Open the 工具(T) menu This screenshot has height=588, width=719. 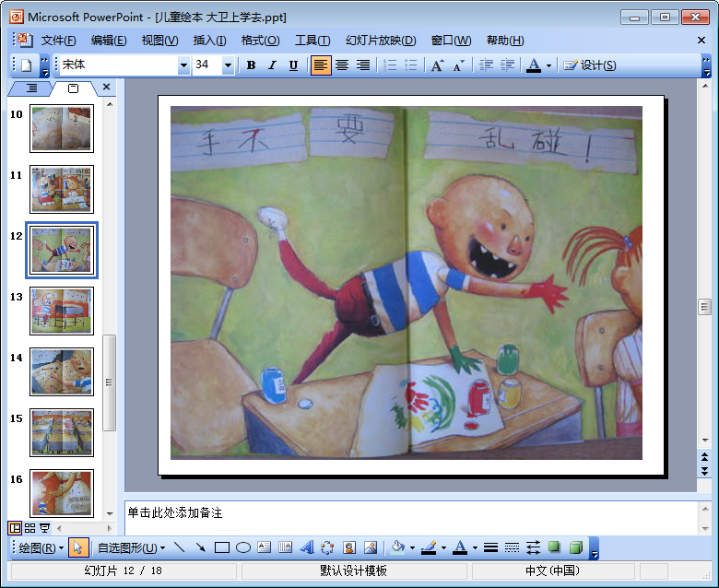pyautogui.click(x=312, y=41)
